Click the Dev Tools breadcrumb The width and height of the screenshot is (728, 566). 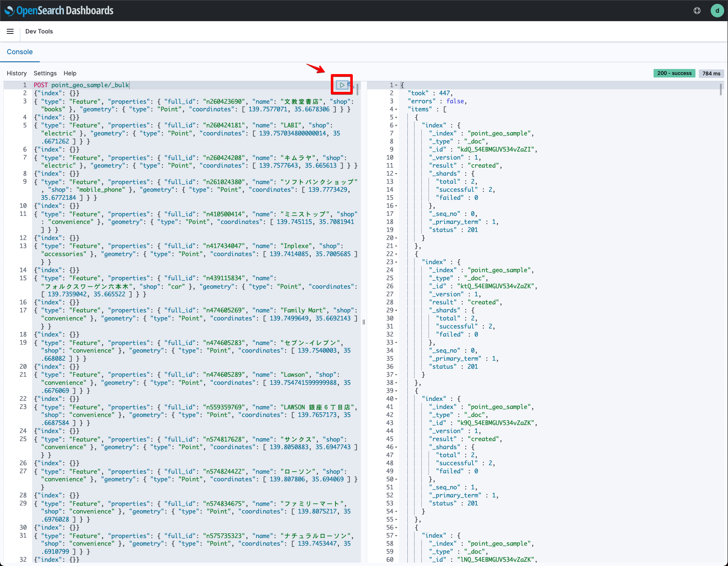pos(39,31)
